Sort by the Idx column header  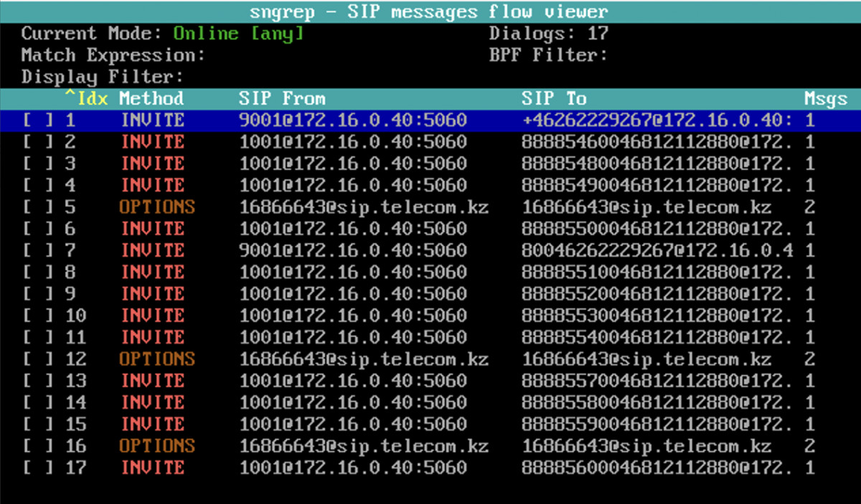87,99
